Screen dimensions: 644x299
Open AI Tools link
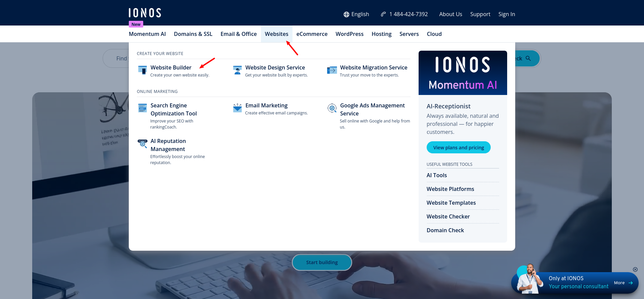(437, 175)
